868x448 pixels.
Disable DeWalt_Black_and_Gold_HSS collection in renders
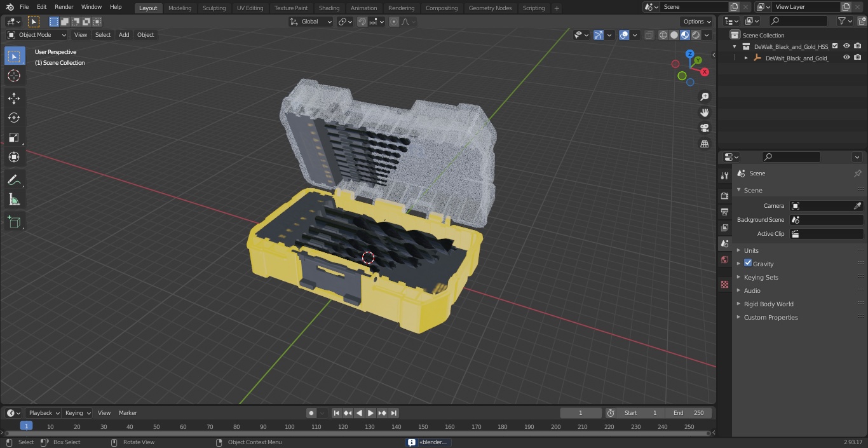[858, 46]
